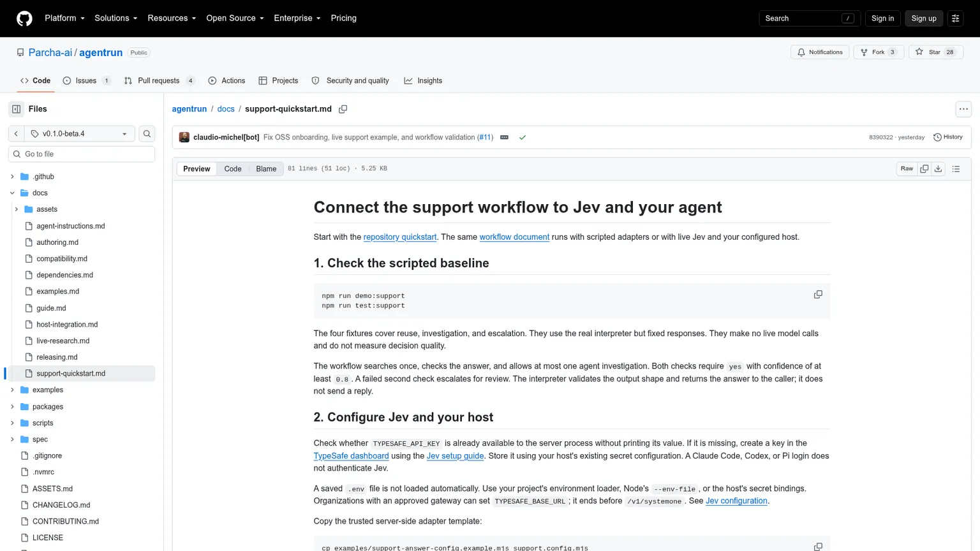Copy raw file contents icon
The image size is (980, 551).
point(924,169)
